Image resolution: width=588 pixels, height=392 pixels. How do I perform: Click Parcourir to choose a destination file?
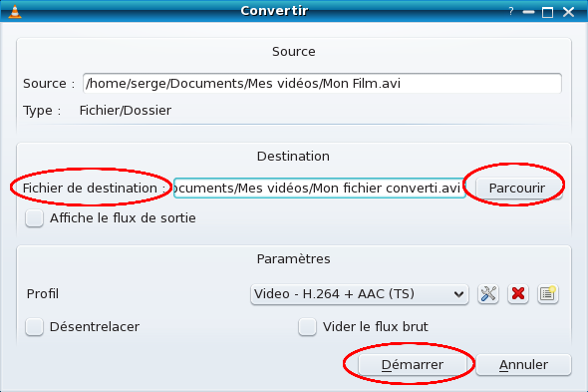[x=517, y=188]
